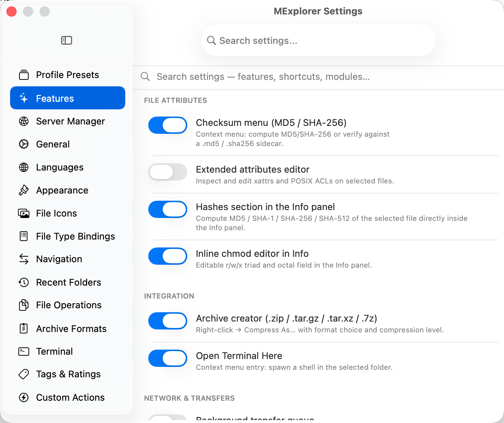504x423 pixels.
Task: Select Languages in the sidebar
Action: 68,167
